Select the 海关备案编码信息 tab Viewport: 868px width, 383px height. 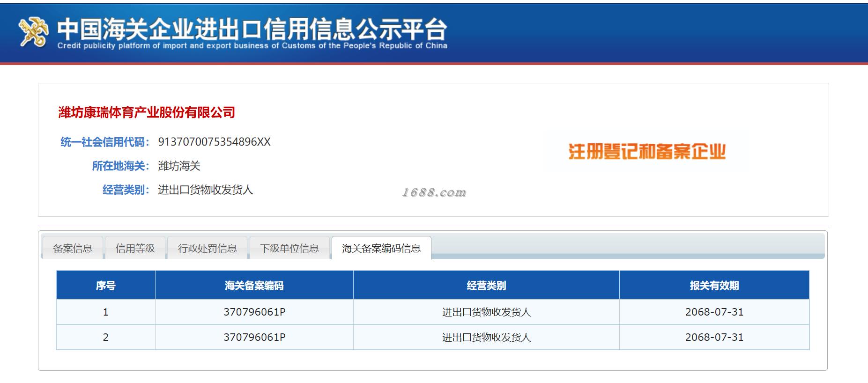381,248
